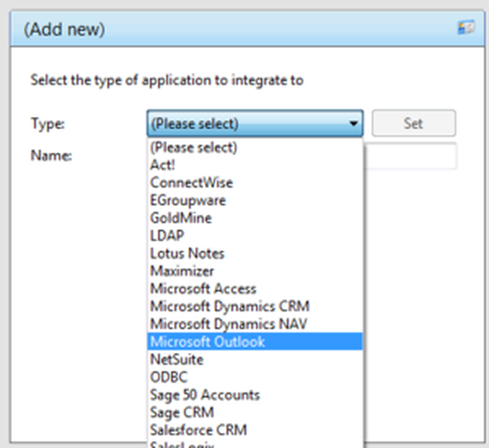Choose Microsoft Dynamics CRM

[230, 306]
